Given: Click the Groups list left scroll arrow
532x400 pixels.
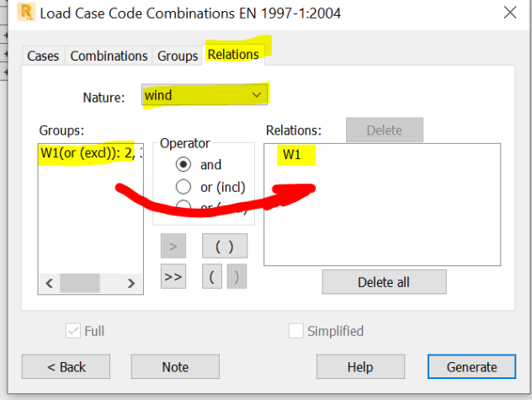Looking at the screenshot, I should tap(49, 283).
